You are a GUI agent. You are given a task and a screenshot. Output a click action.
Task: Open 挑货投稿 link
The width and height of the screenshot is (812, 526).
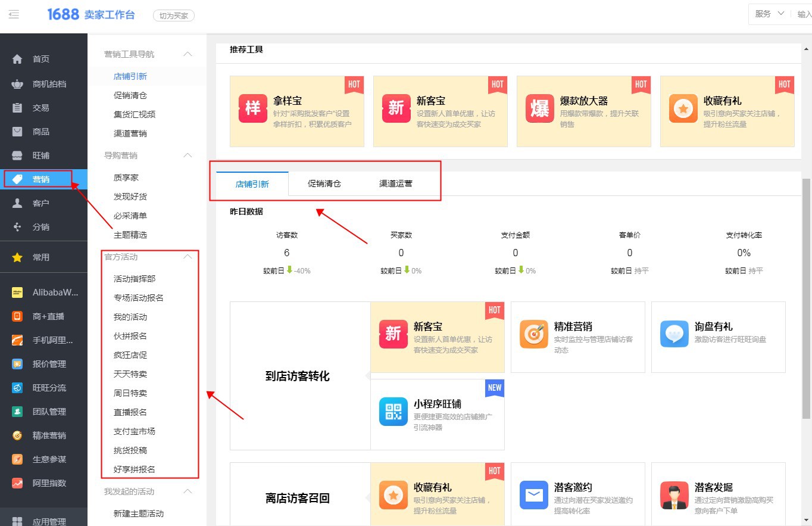pos(130,450)
